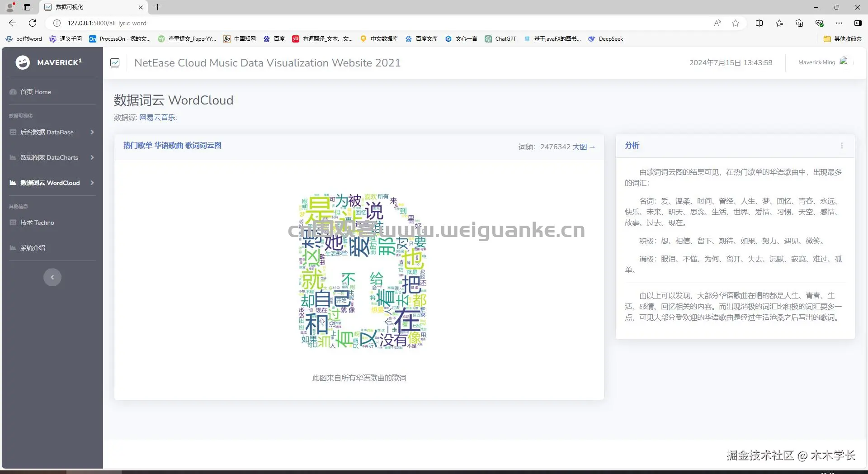The height and width of the screenshot is (474, 868).
Task: Click the Maverick-Ming user avatar
Action: click(x=844, y=62)
